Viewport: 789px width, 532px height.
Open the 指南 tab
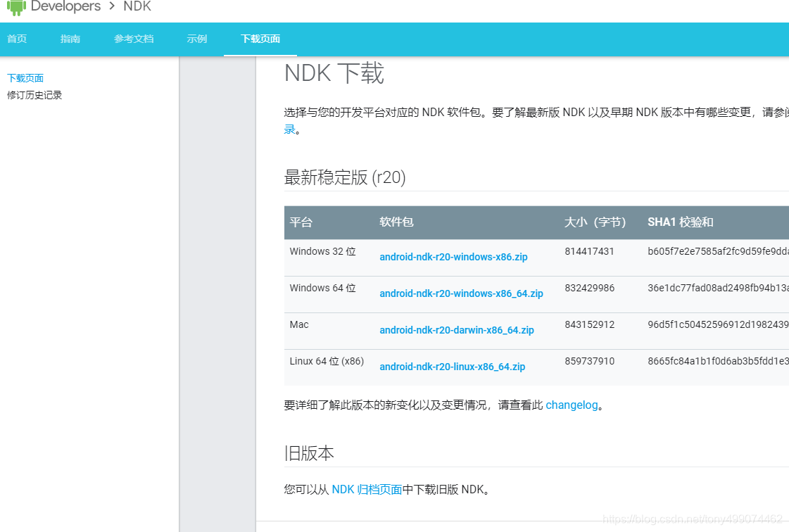(x=70, y=39)
